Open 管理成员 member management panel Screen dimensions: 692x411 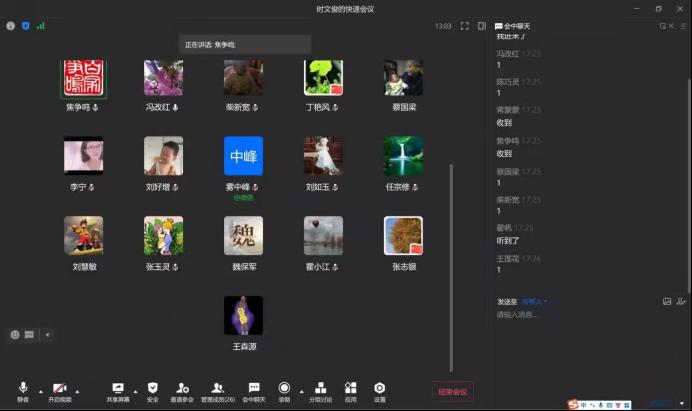(x=217, y=390)
